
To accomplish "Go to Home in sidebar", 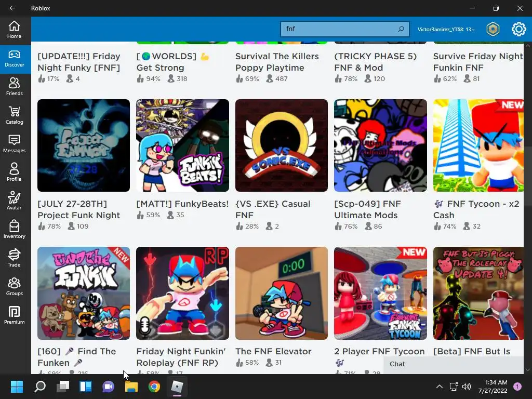I will click(x=14, y=30).
